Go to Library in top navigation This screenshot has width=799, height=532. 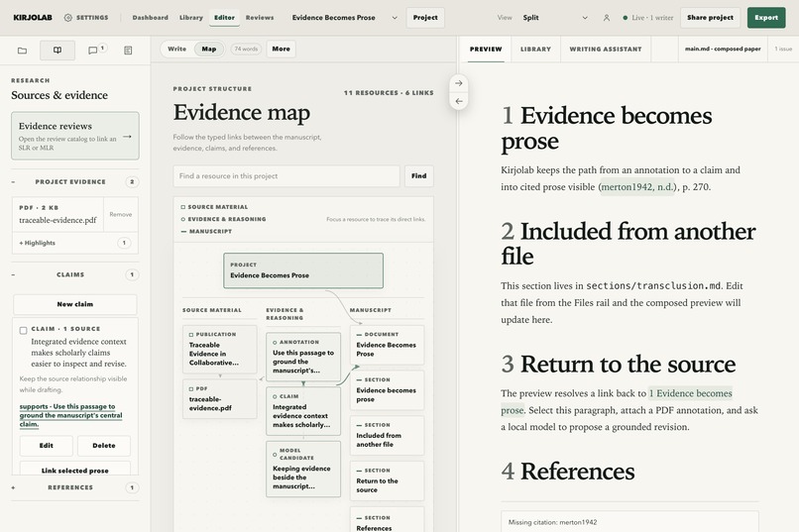pos(191,18)
